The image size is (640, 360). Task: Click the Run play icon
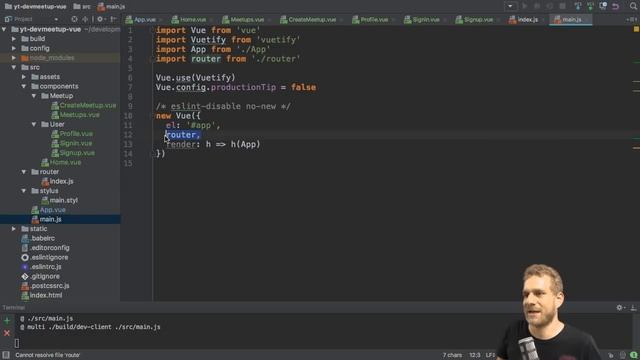(524, 6)
